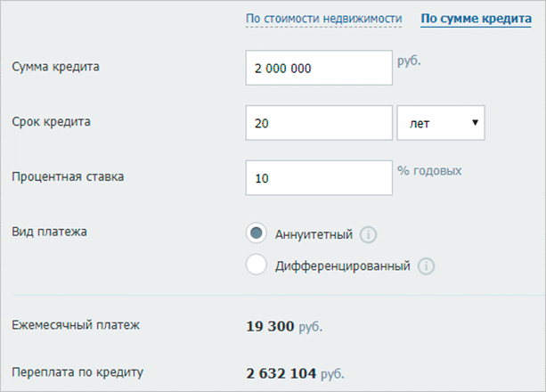Open the лет term unit dropdown

pyautogui.click(x=440, y=123)
